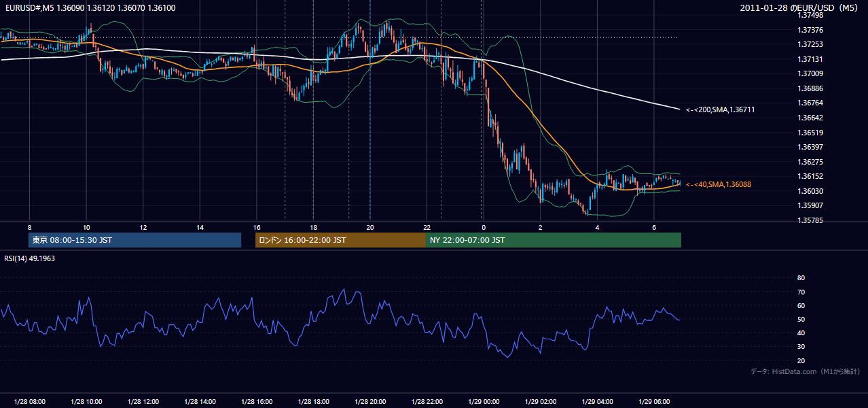The height and width of the screenshot is (408, 868).
Task: Click the 1/28 20:00 date label
Action: click(x=370, y=402)
